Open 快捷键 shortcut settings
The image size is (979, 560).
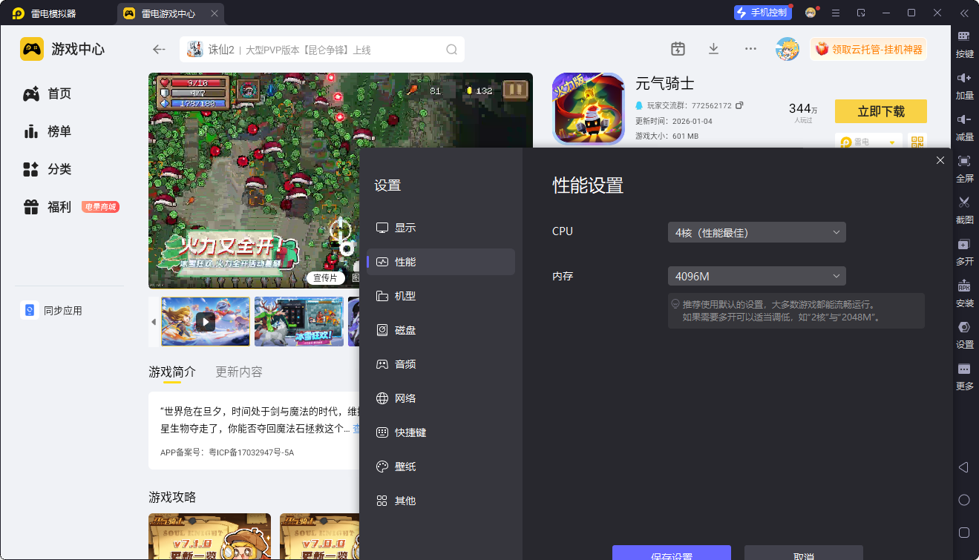point(441,432)
